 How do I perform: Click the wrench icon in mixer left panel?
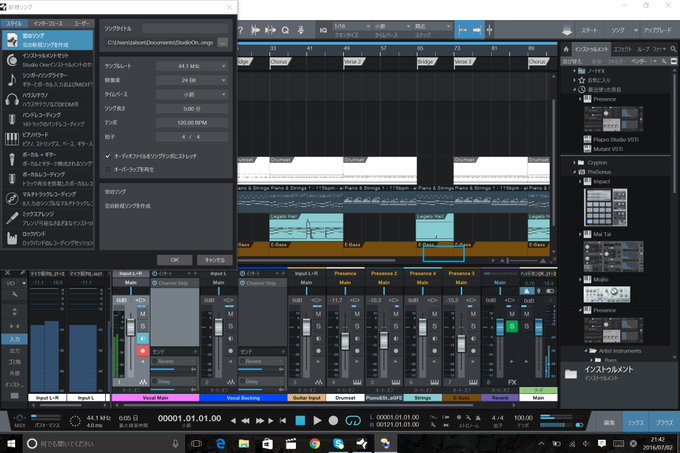pos(14,295)
